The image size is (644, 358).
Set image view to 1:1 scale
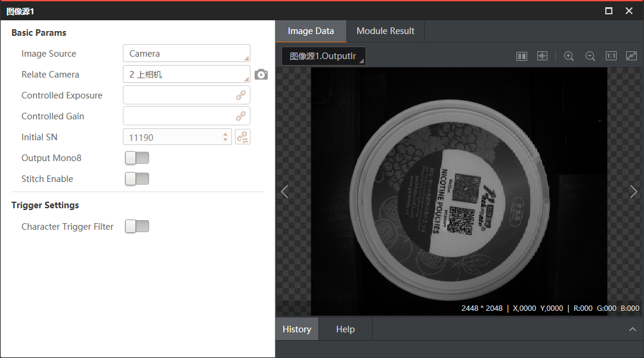tap(611, 56)
